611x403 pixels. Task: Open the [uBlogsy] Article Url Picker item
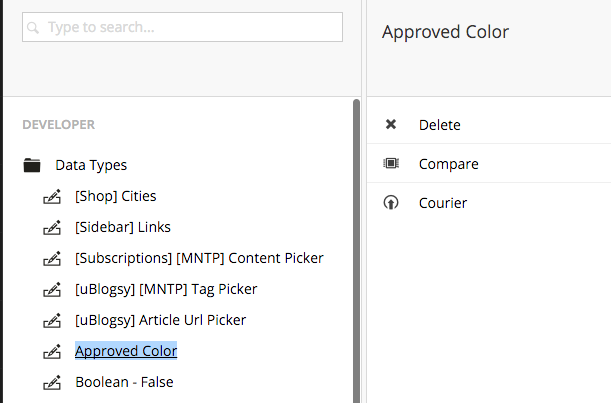(161, 320)
